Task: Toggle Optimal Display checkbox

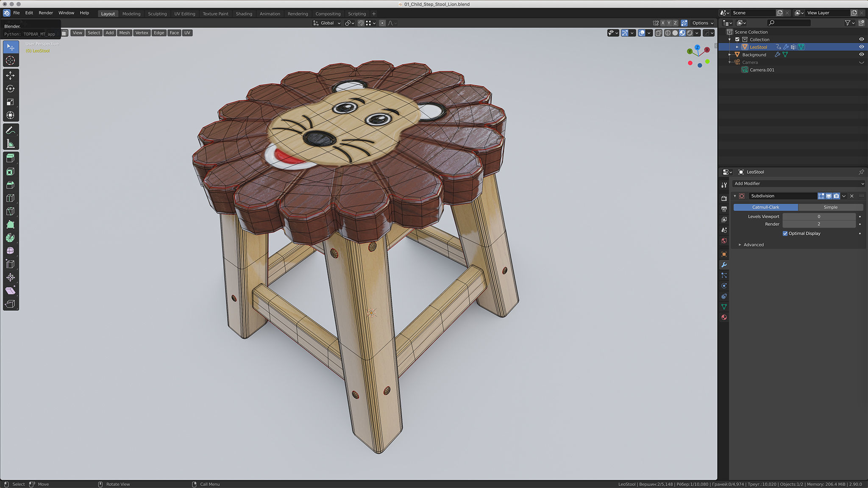Action: 785,233
